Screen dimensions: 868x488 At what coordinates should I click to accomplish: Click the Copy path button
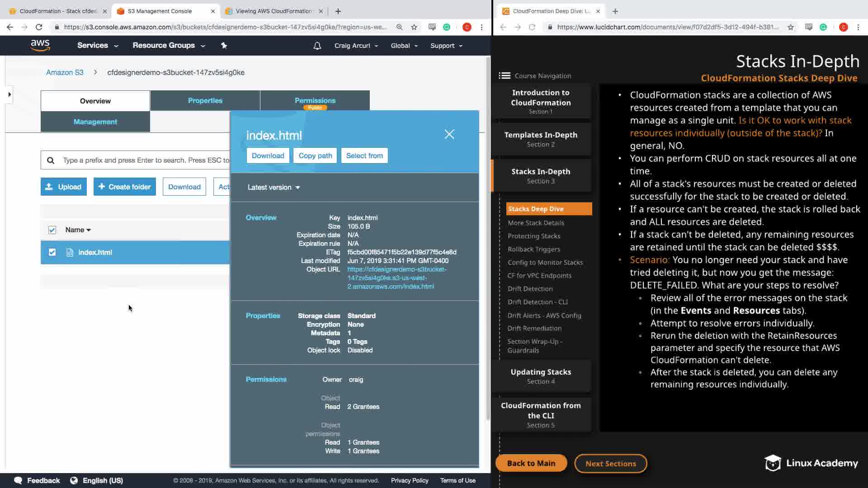[315, 155]
